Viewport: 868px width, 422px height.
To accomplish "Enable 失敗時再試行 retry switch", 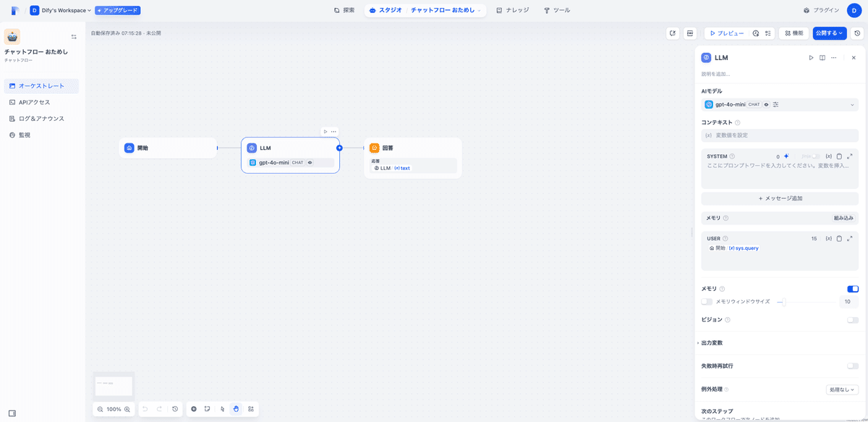I will point(853,366).
